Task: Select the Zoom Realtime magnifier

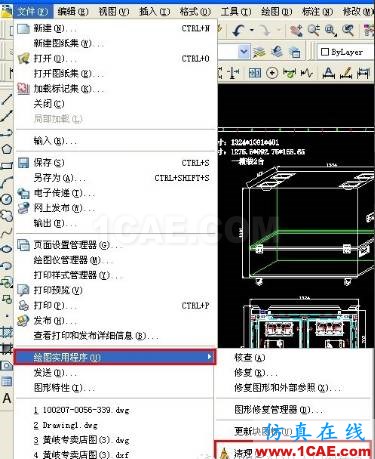Action: click(x=314, y=30)
